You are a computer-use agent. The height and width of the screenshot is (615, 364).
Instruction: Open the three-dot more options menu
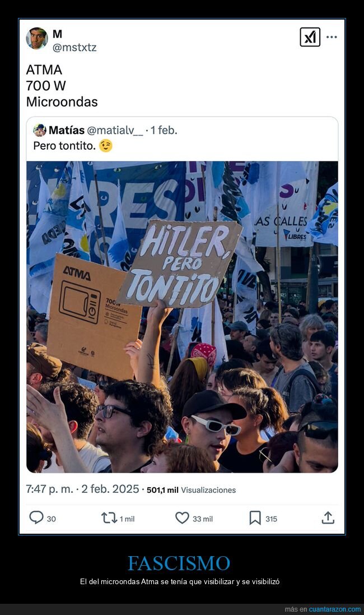(x=332, y=37)
